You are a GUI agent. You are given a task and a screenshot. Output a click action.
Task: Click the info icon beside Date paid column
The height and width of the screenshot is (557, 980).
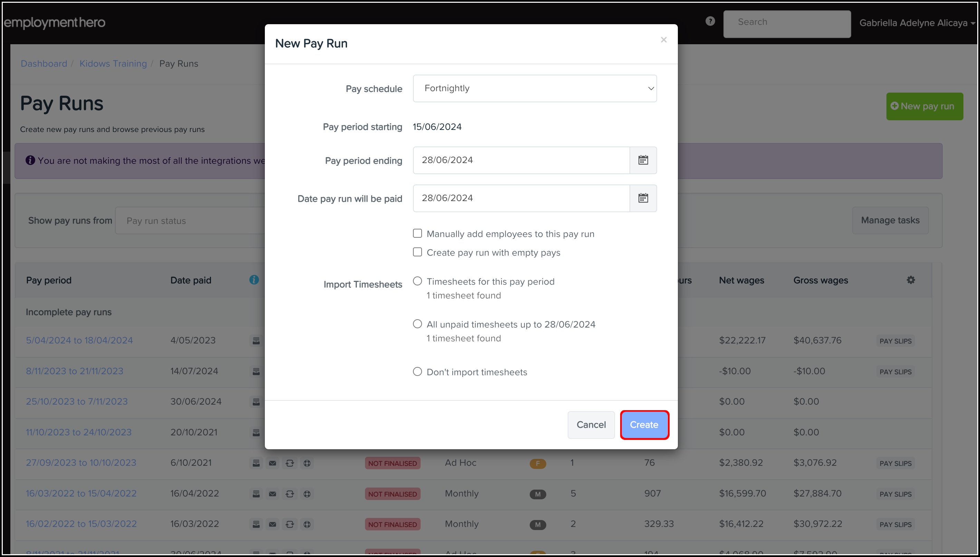pos(254,280)
